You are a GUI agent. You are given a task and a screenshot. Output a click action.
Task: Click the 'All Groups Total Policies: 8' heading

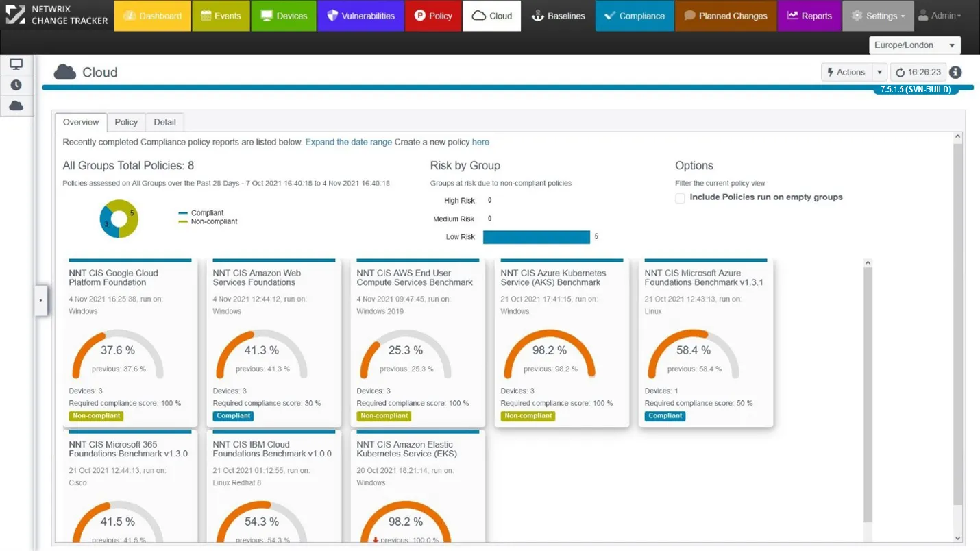128,166
